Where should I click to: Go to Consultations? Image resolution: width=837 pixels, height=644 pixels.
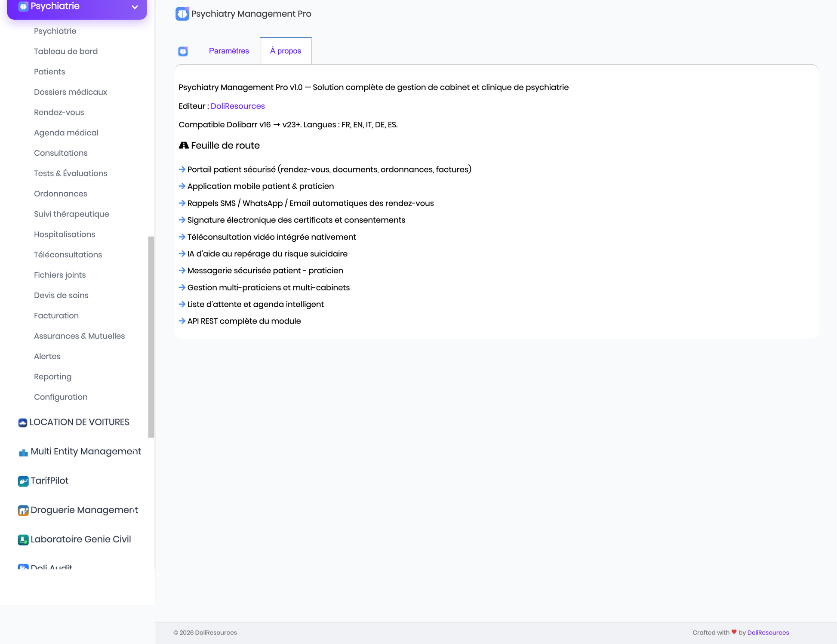click(x=61, y=153)
